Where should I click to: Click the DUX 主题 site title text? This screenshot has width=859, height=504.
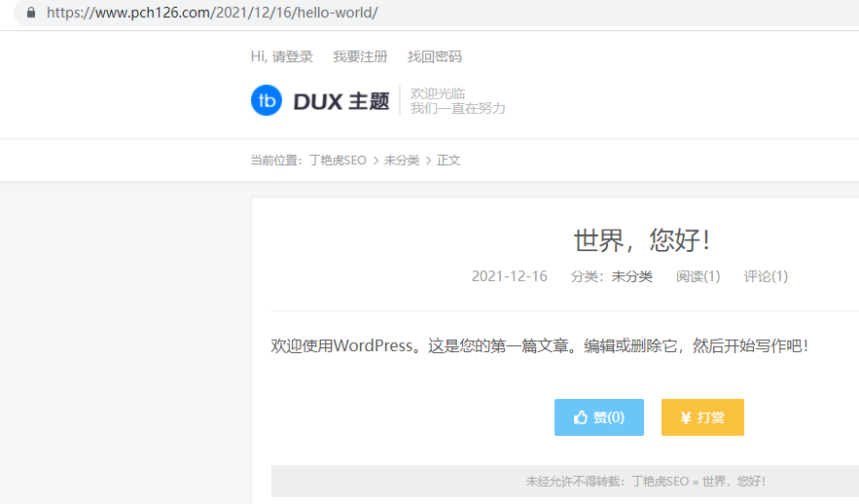pos(341,100)
